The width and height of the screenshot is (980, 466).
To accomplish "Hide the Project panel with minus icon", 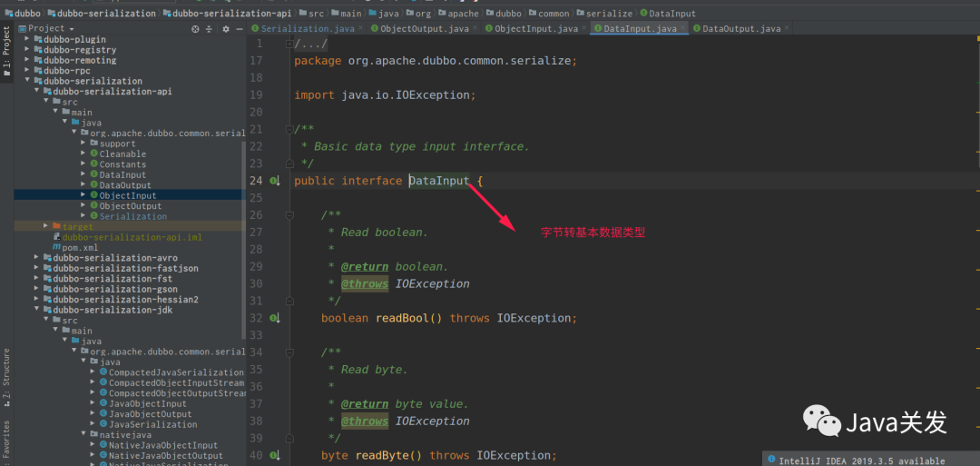I will 240,29.
